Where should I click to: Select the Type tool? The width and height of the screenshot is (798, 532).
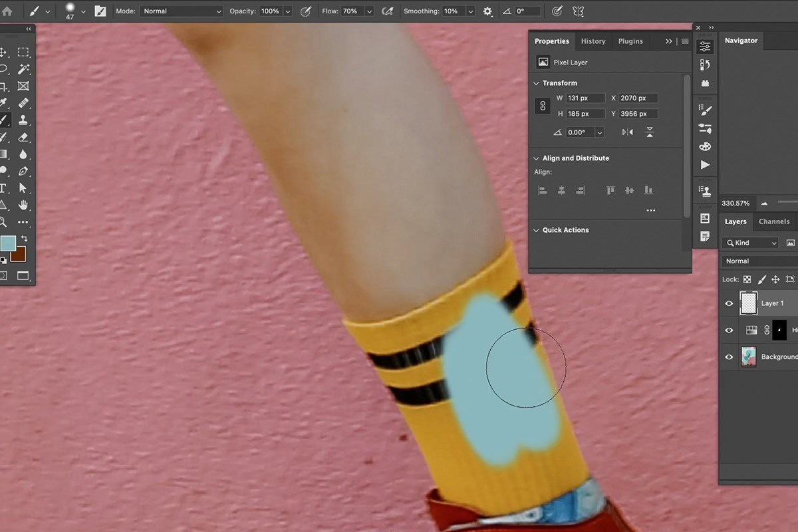click(3, 188)
